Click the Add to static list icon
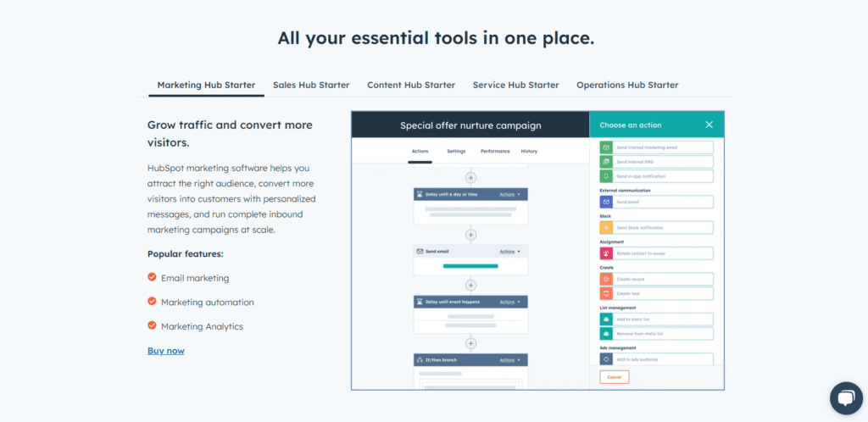868x422 pixels. tap(606, 319)
